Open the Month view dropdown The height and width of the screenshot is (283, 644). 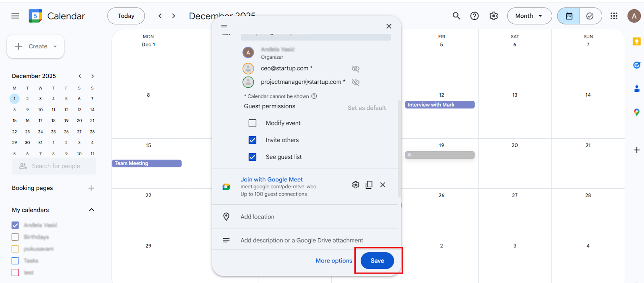529,16
